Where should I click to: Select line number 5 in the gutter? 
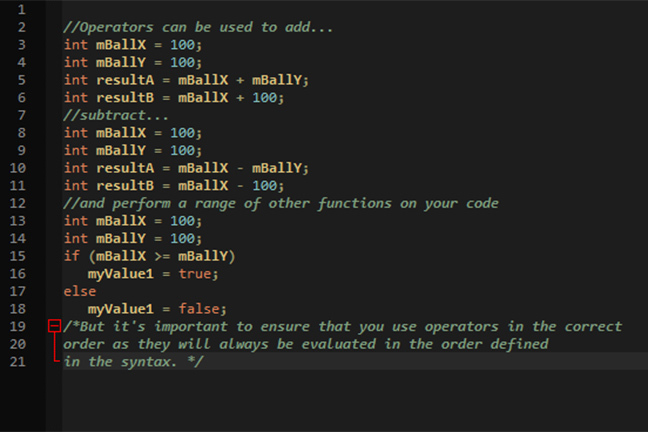pos(22,80)
